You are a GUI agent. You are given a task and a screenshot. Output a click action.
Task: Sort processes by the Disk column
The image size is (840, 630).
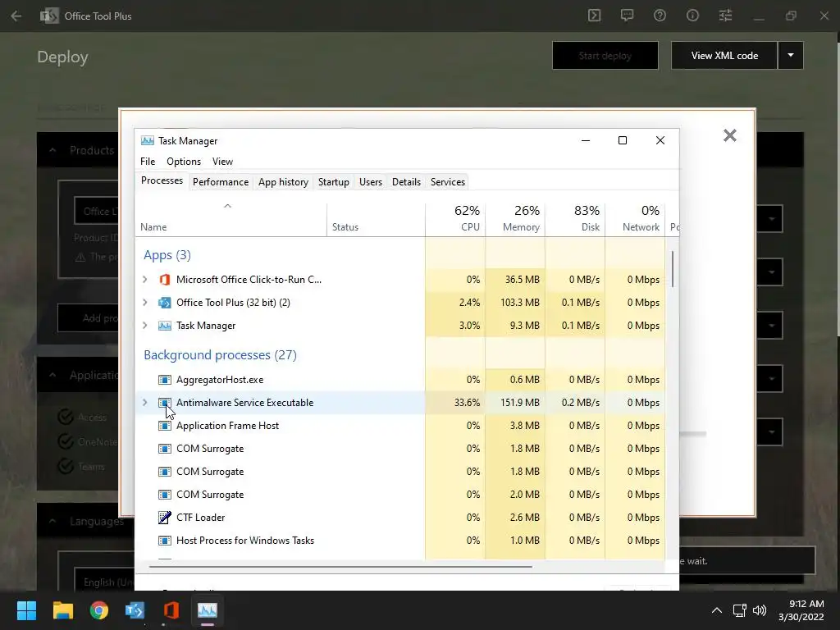(575, 218)
